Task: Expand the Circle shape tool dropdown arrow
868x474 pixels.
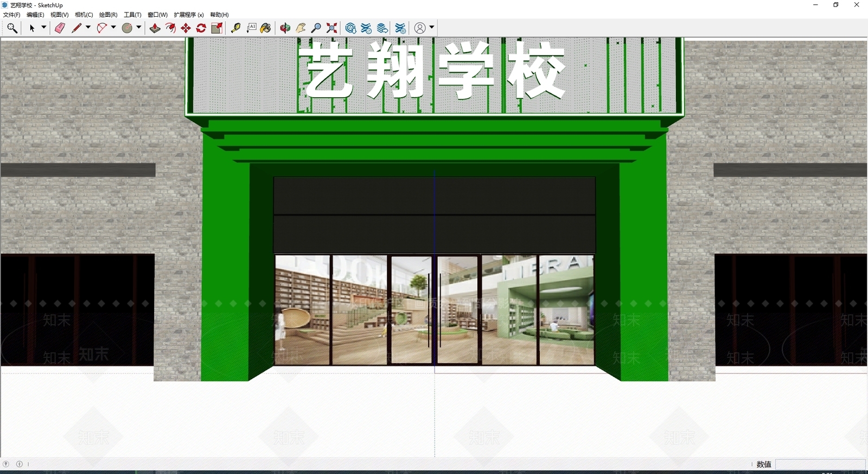Action: click(x=139, y=28)
